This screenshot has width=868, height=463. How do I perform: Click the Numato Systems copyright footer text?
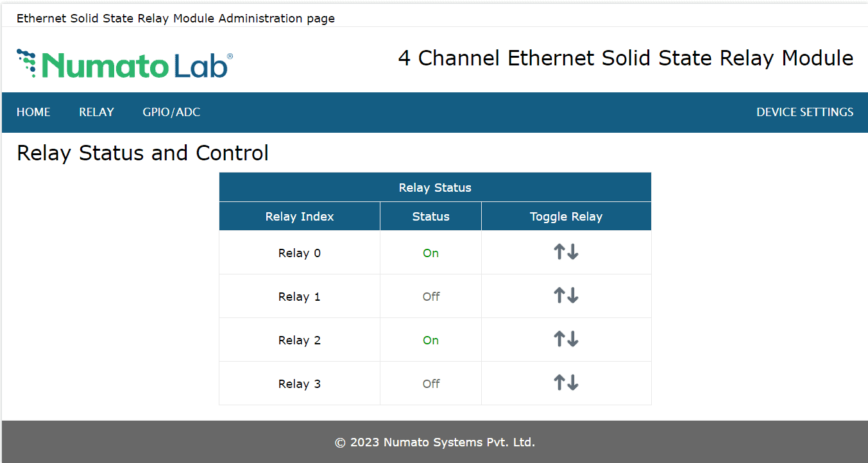click(x=434, y=442)
